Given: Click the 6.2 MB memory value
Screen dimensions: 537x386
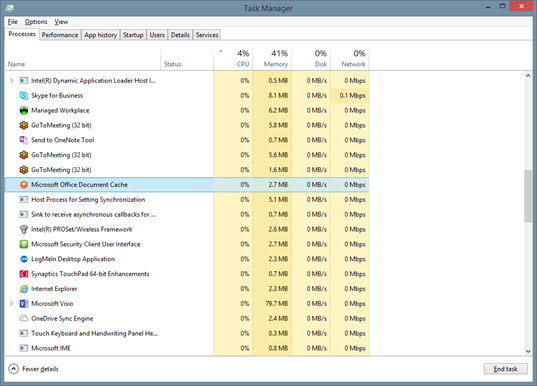Looking at the screenshot, I should (x=278, y=110).
